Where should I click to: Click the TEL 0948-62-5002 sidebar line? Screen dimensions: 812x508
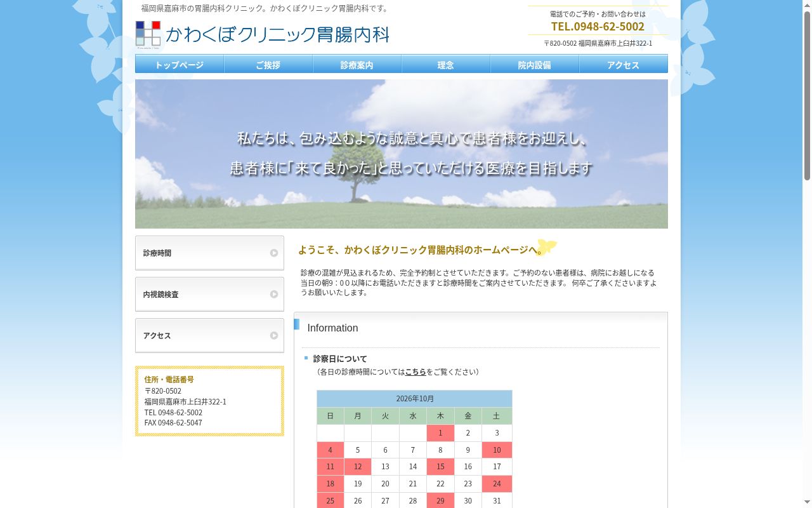tap(173, 413)
